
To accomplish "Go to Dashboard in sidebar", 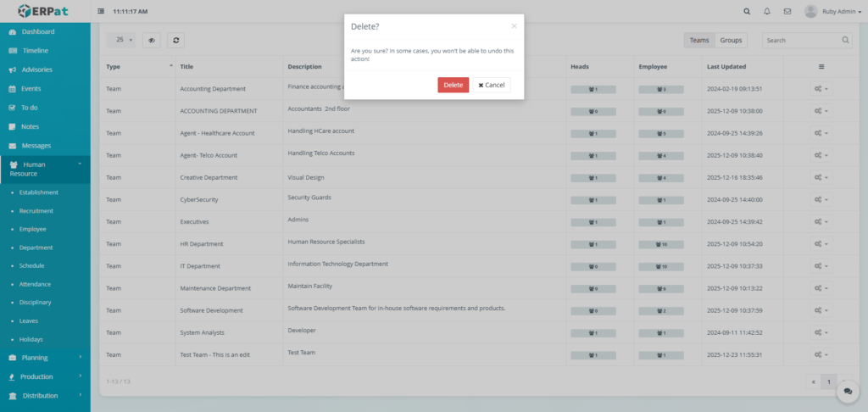I will (45, 31).
